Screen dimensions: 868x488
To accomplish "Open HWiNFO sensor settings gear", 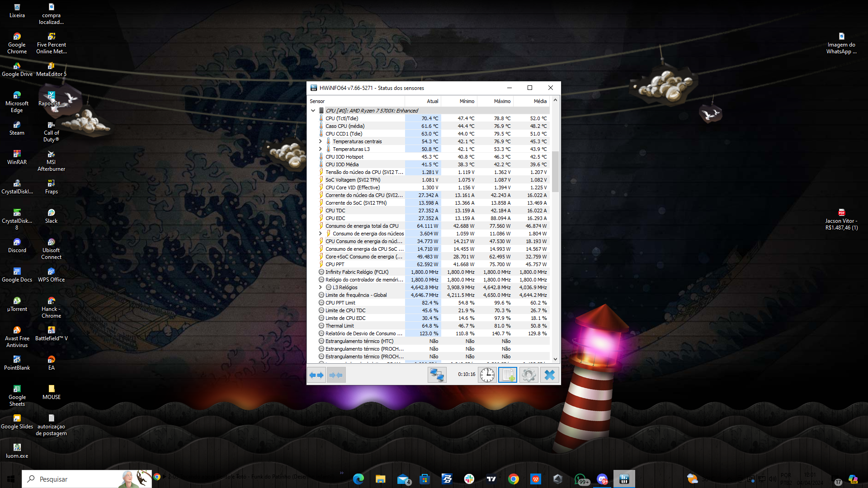I will point(528,375).
